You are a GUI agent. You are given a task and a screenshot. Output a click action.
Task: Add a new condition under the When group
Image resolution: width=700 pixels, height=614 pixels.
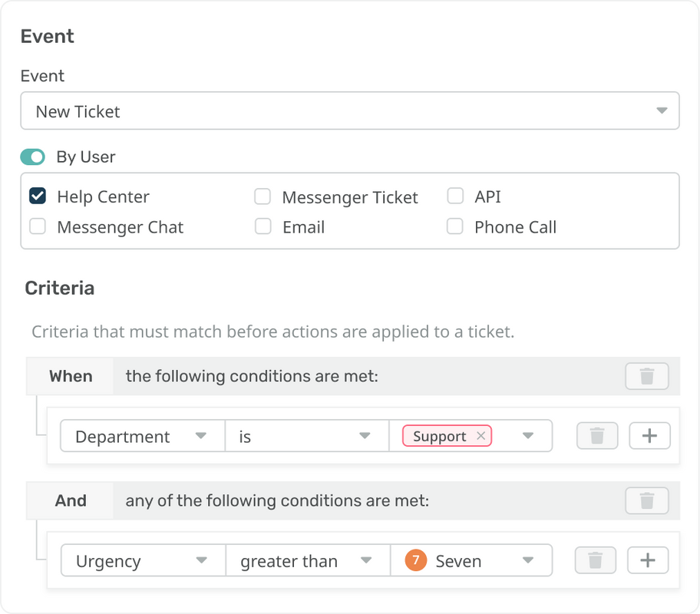click(649, 435)
